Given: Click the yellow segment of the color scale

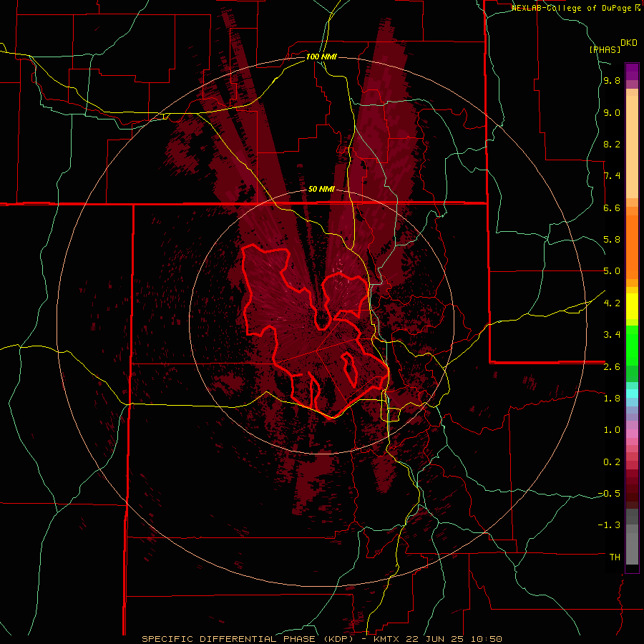Looking at the screenshot, I should (x=632, y=306).
